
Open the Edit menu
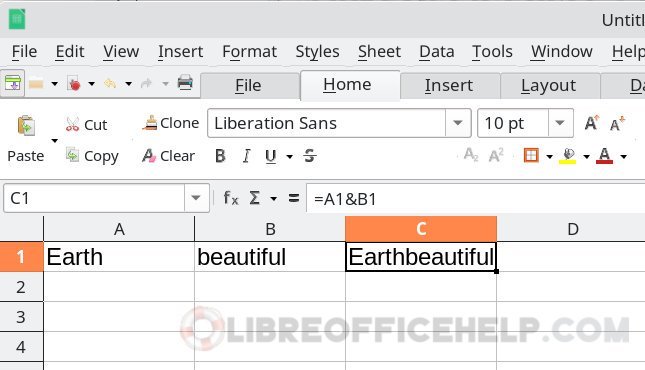tap(70, 51)
